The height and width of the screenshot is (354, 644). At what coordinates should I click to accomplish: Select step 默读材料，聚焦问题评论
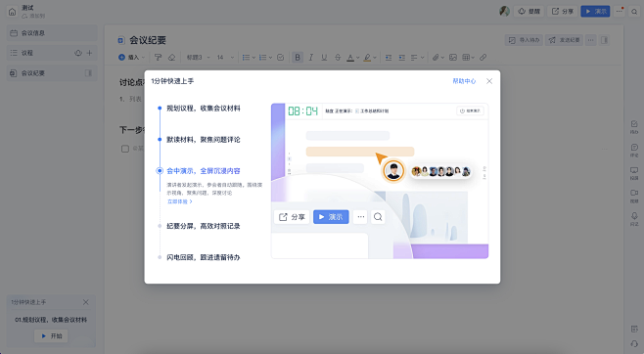pyautogui.click(x=204, y=140)
